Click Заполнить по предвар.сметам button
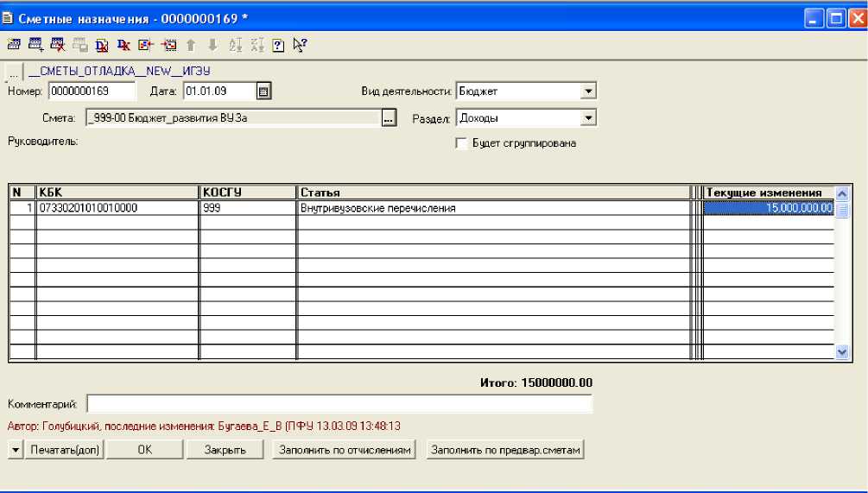Image resolution: width=868 pixels, height=493 pixels. click(505, 450)
